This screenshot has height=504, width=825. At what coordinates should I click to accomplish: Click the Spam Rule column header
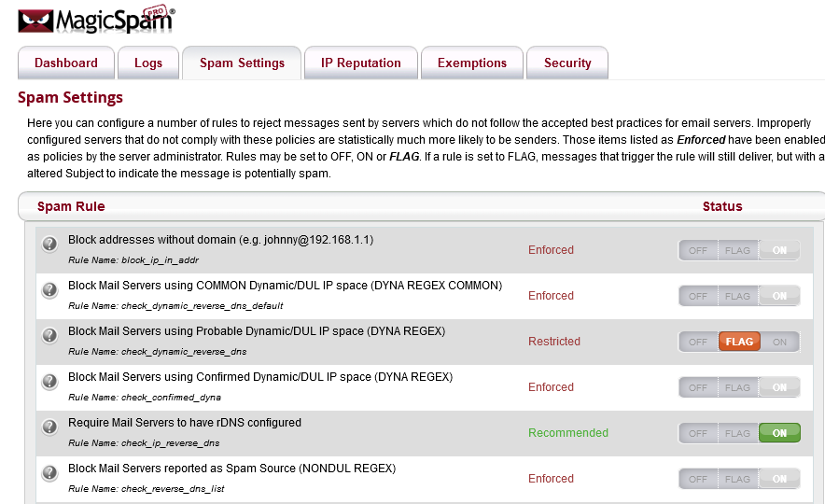coord(71,206)
